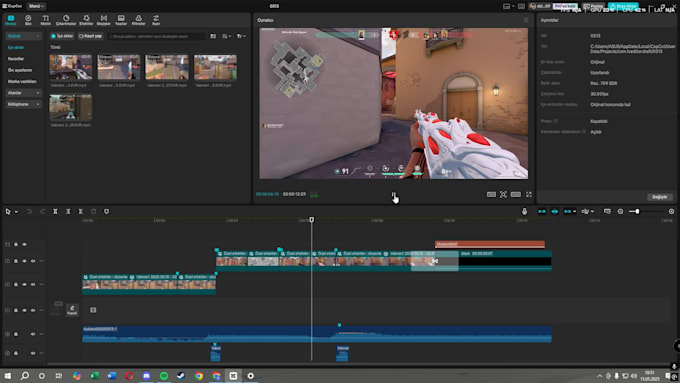Open Excel from the taskbar
This screenshot has height=383, width=680.
point(95,376)
